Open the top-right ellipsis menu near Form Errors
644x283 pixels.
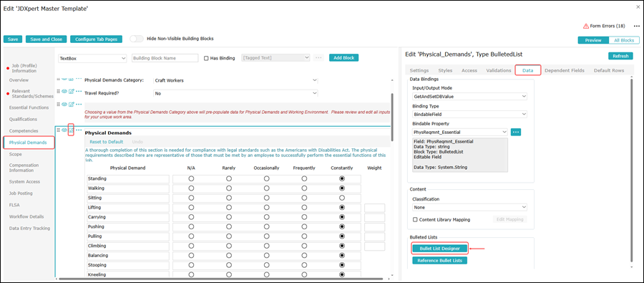click(637, 26)
